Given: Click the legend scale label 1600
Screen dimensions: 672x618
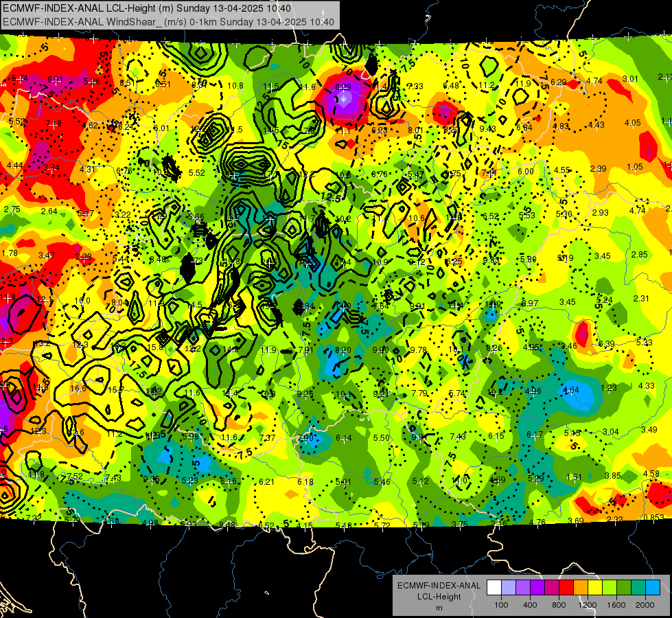Looking at the screenshot, I should point(616,605).
